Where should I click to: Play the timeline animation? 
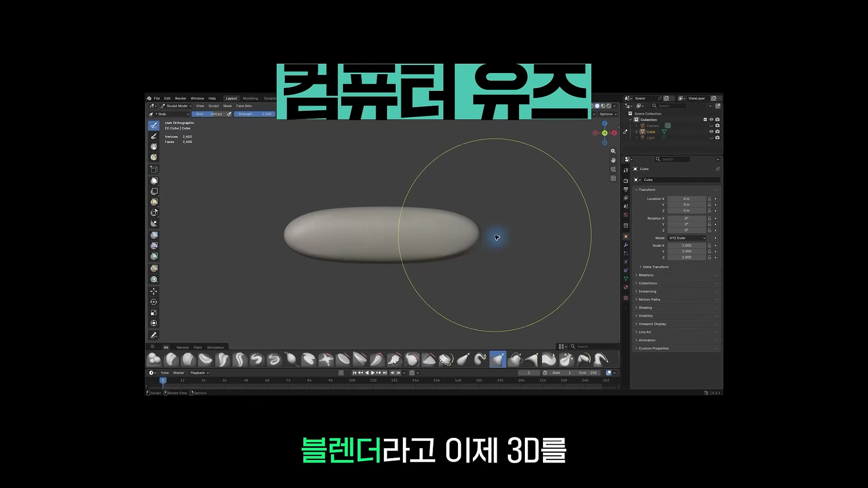373,373
